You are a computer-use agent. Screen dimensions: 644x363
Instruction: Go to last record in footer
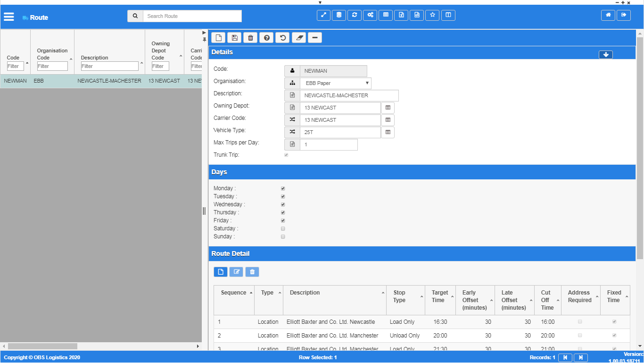pyautogui.click(x=581, y=357)
